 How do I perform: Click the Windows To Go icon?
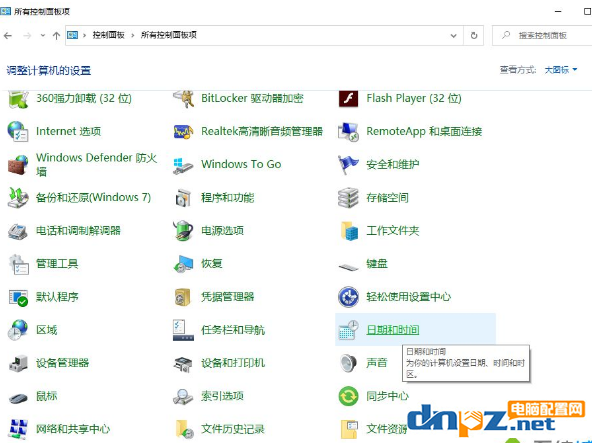click(183, 165)
